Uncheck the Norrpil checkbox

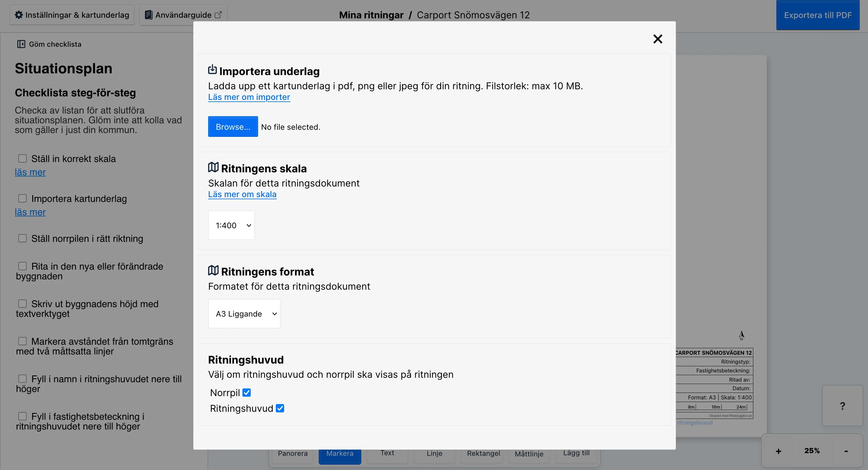247,393
